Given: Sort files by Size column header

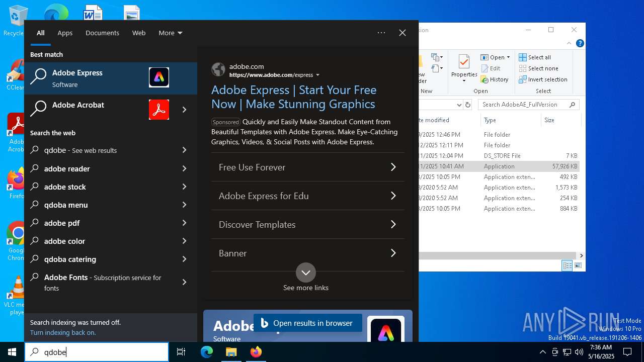Looking at the screenshot, I should (561, 120).
